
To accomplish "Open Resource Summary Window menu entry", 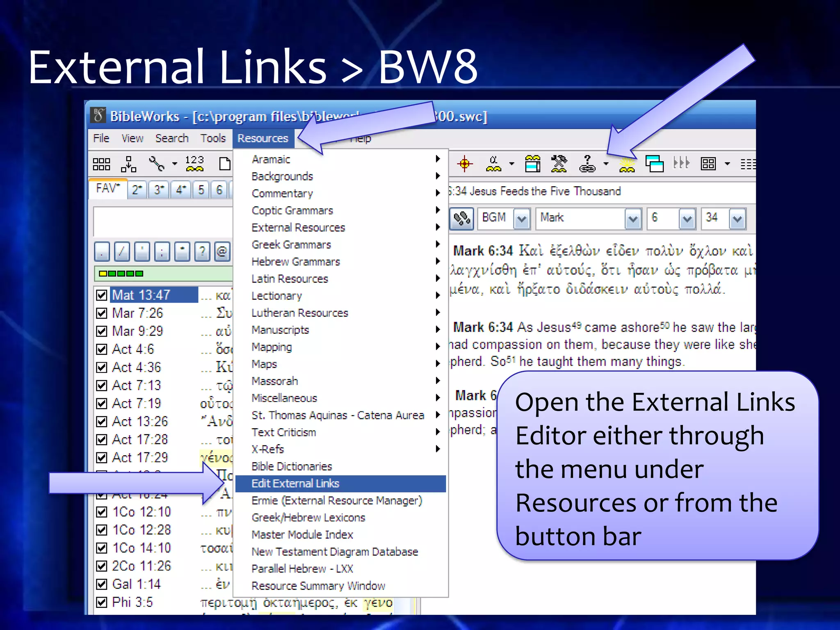I will 340,586.
